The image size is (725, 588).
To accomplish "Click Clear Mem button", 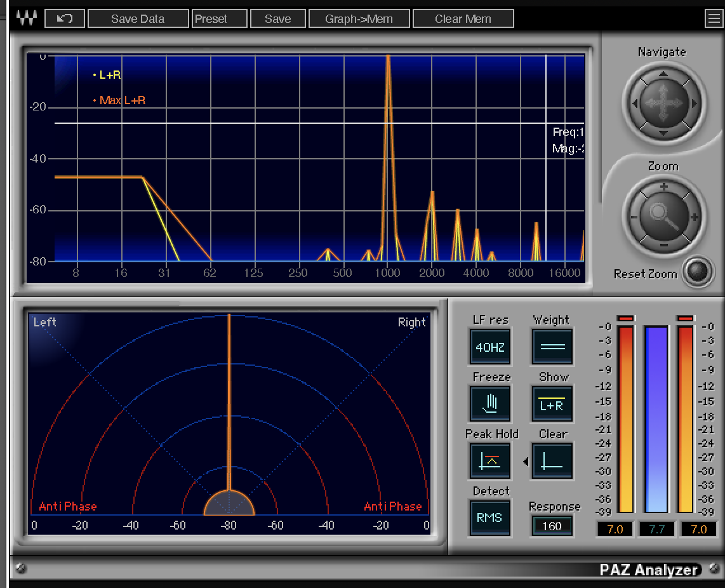I will (463, 18).
